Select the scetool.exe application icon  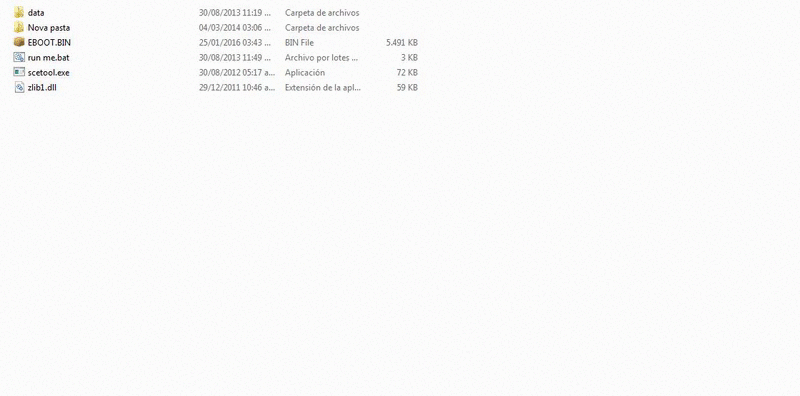point(19,72)
